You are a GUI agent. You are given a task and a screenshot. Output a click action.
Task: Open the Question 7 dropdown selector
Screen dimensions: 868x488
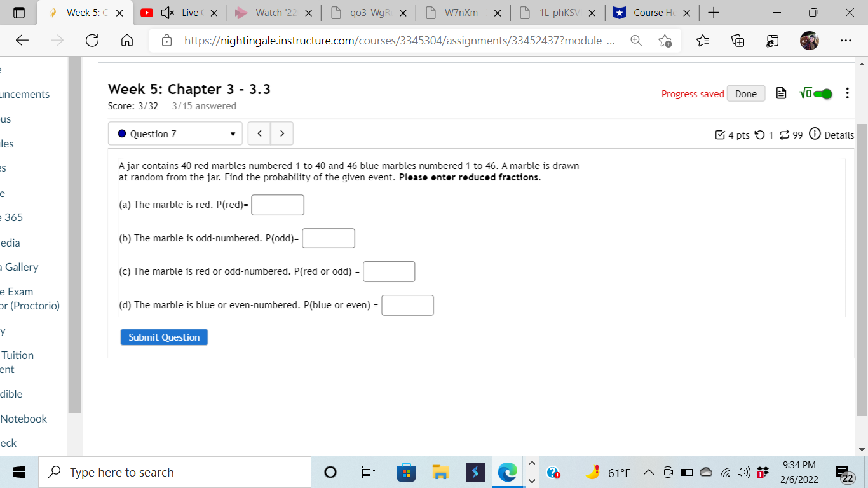click(x=175, y=133)
